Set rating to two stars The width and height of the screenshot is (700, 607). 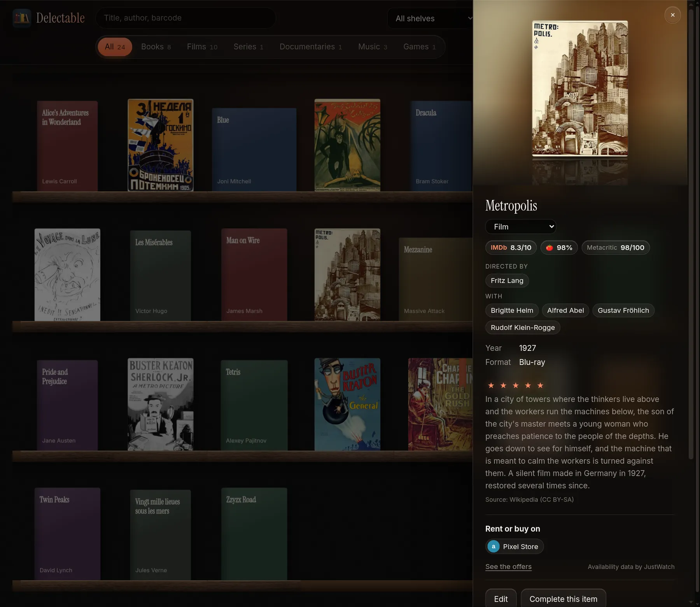pos(503,385)
